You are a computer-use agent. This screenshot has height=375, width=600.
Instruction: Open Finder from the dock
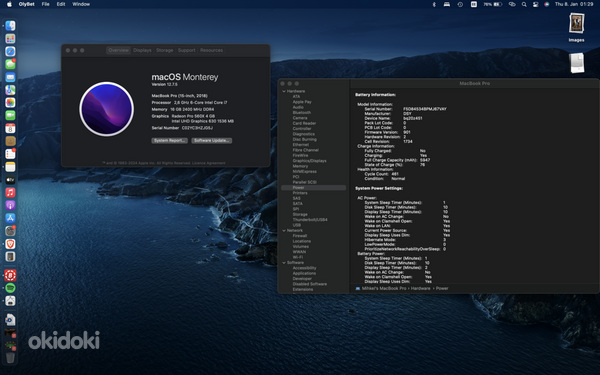[10, 26]
